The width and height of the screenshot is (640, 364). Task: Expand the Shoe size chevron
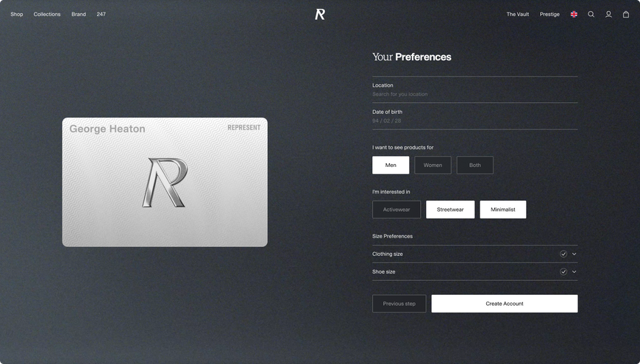point(575,272)
